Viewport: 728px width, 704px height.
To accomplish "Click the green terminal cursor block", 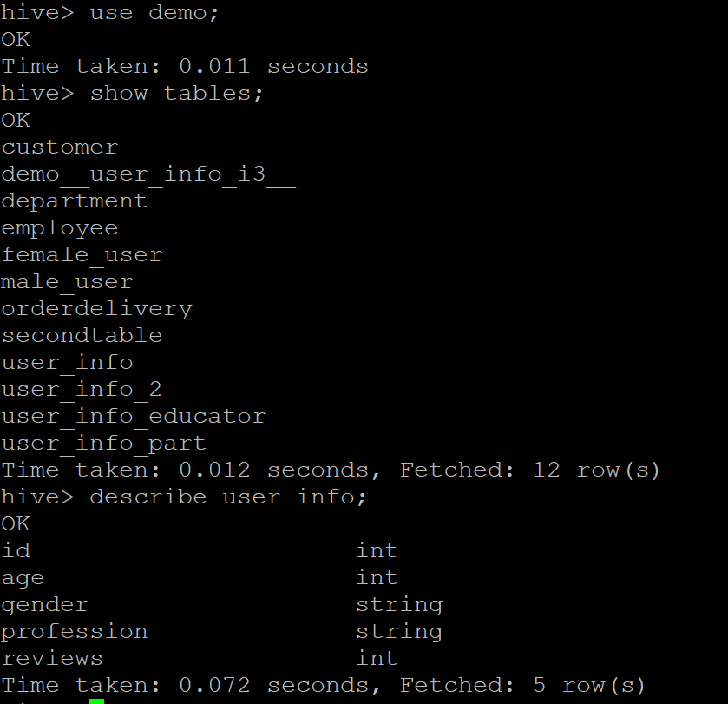I will 96,701.
